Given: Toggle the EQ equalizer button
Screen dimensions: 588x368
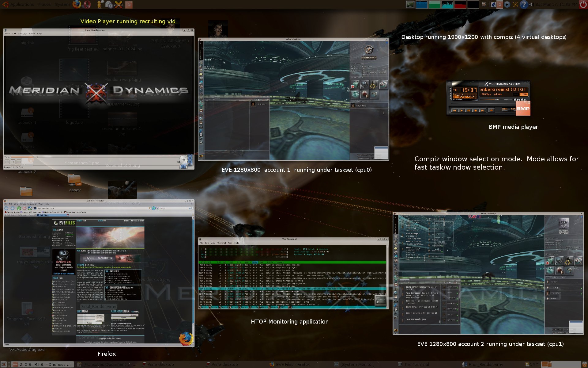Looking at the screenshot, I should (515, 100).
